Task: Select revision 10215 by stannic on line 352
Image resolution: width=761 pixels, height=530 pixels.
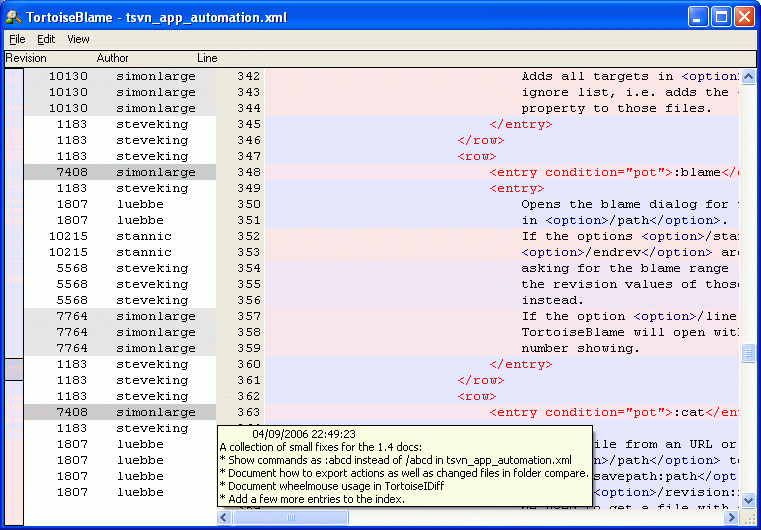Action: click(x=68, y=236)
